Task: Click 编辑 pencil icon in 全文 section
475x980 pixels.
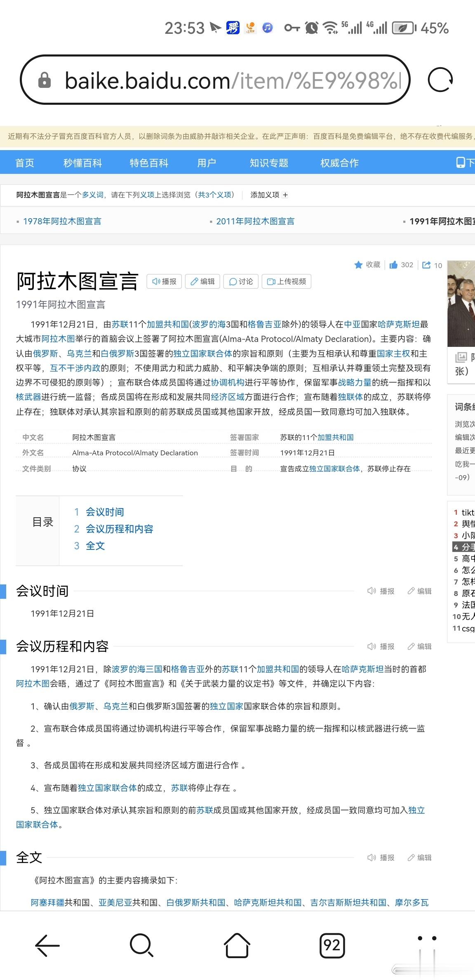Action: [x=411, y=857]
